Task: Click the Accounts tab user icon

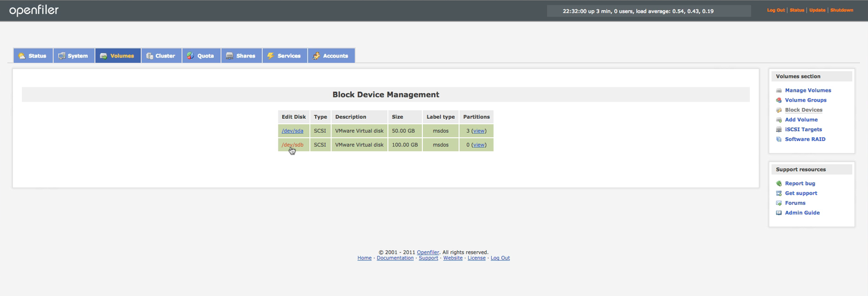Action: (x=316, y=56)
